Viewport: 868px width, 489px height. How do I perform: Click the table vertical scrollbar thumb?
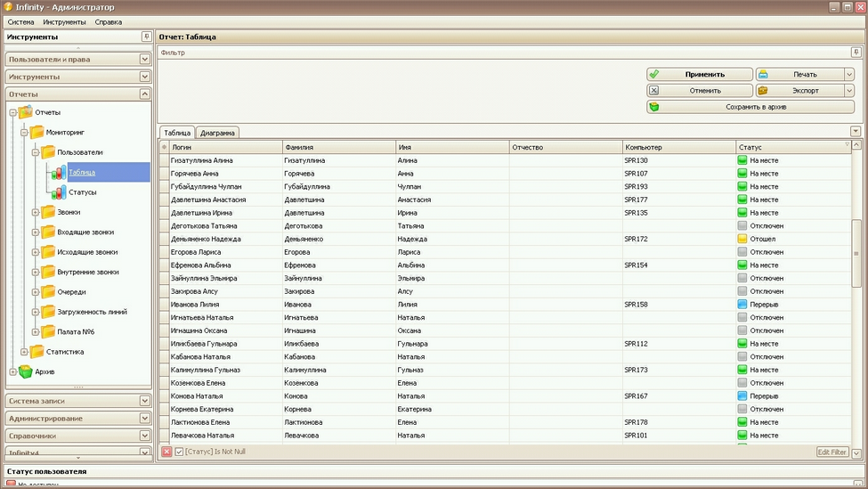click(856, 253)
